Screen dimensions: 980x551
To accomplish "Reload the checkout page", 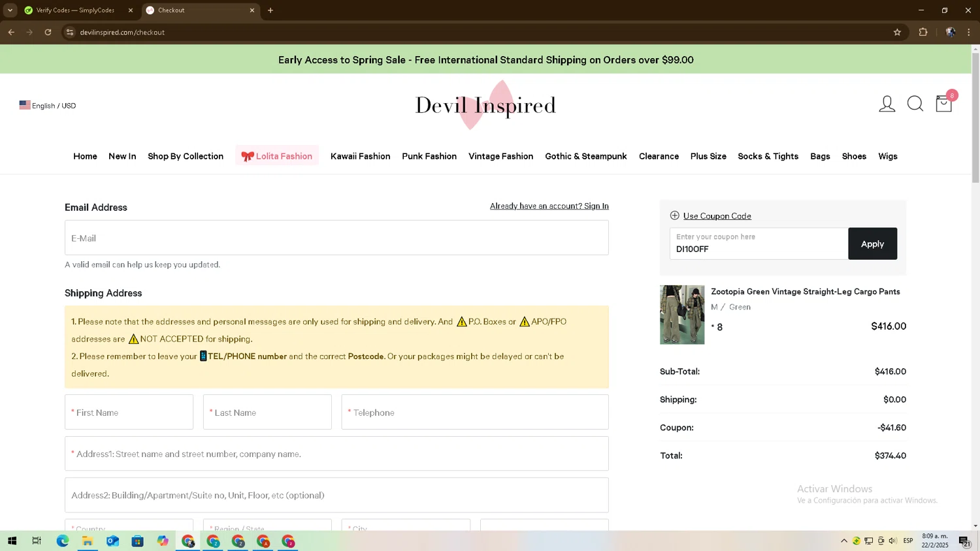I will pyautogui.click(x=48, y=32).
